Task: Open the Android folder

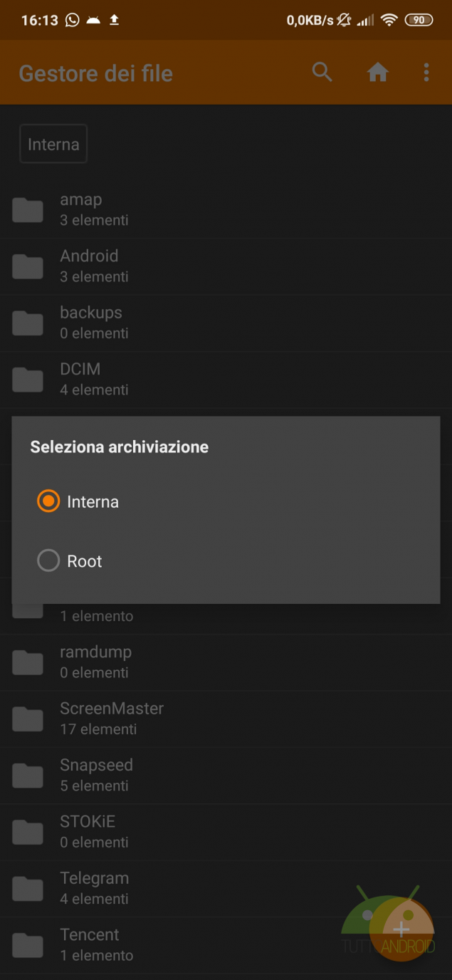Action: [x=89, y=266]
